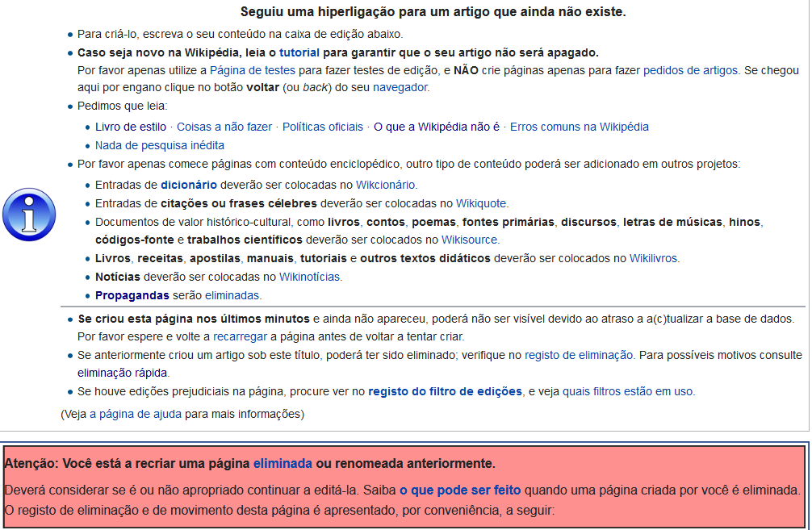Open a página de ajuda link

(135, 414)
